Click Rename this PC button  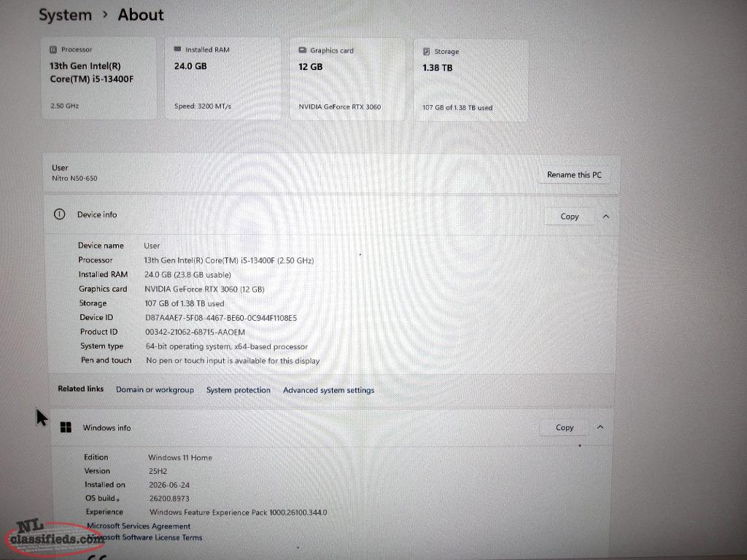tap(574, 175)
